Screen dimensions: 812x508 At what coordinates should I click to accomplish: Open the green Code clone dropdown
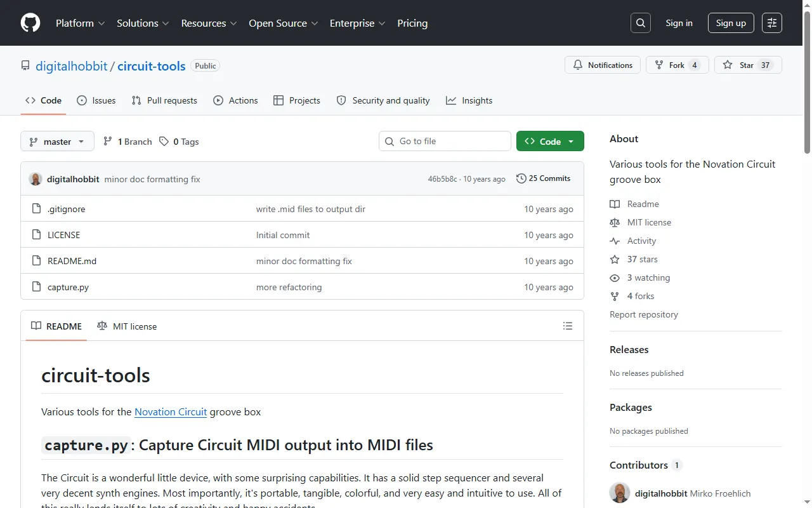pyautogui.click(x=550, y=142)
